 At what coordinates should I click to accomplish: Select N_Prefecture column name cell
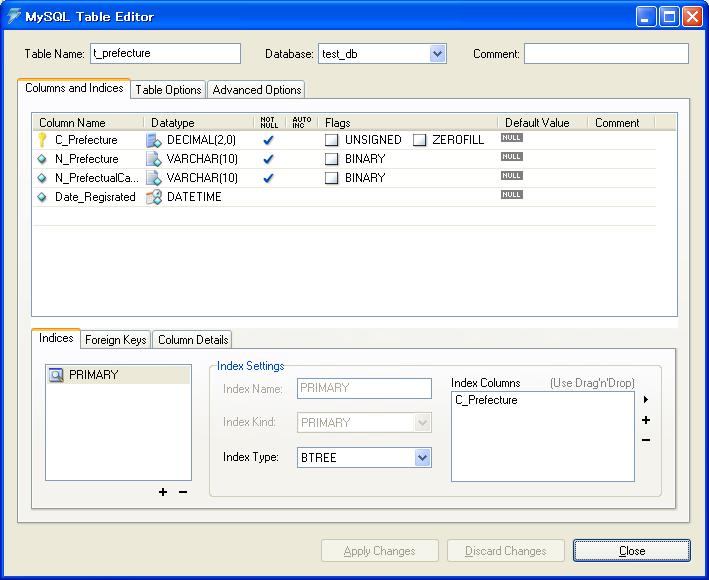[86, 159]
